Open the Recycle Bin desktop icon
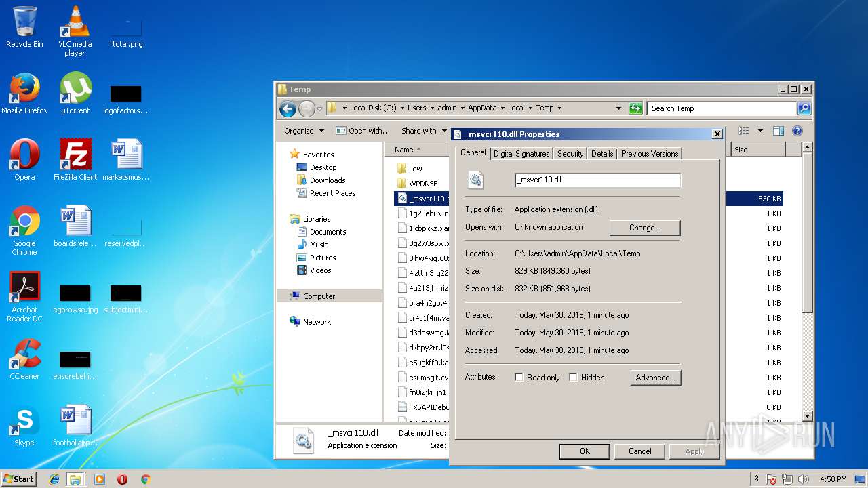This screenshot has width=868, height=488. point(24,27)
